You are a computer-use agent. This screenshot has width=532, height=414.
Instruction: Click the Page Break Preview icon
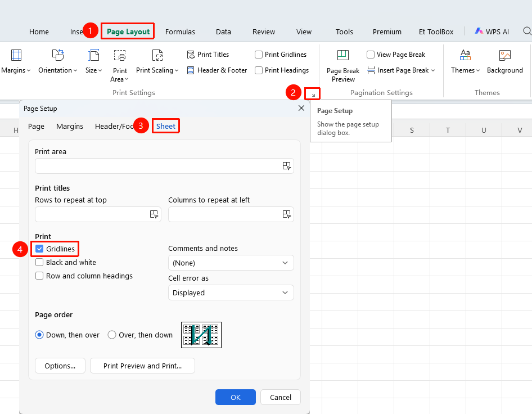coord(342,55)
